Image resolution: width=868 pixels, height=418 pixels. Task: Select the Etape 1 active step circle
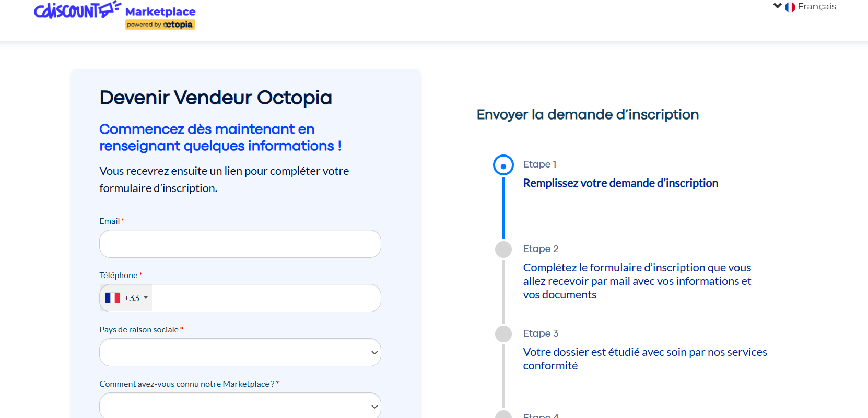coord(503,165)
